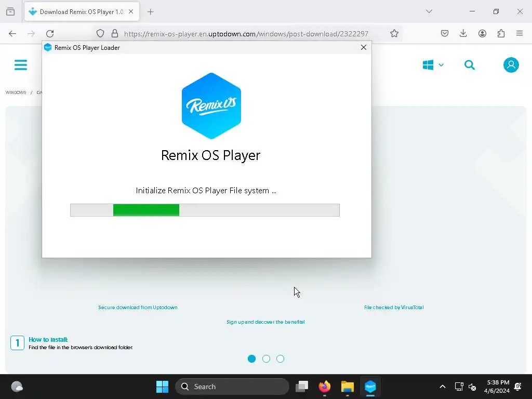The image size is (532, 399).
Task: Reload the current page
Action: pos(50,34)
